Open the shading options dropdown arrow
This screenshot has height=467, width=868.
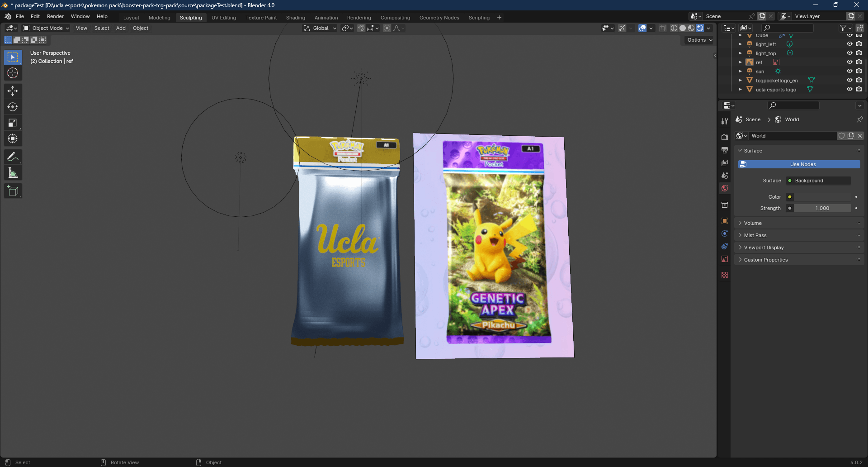click(708, 28)
